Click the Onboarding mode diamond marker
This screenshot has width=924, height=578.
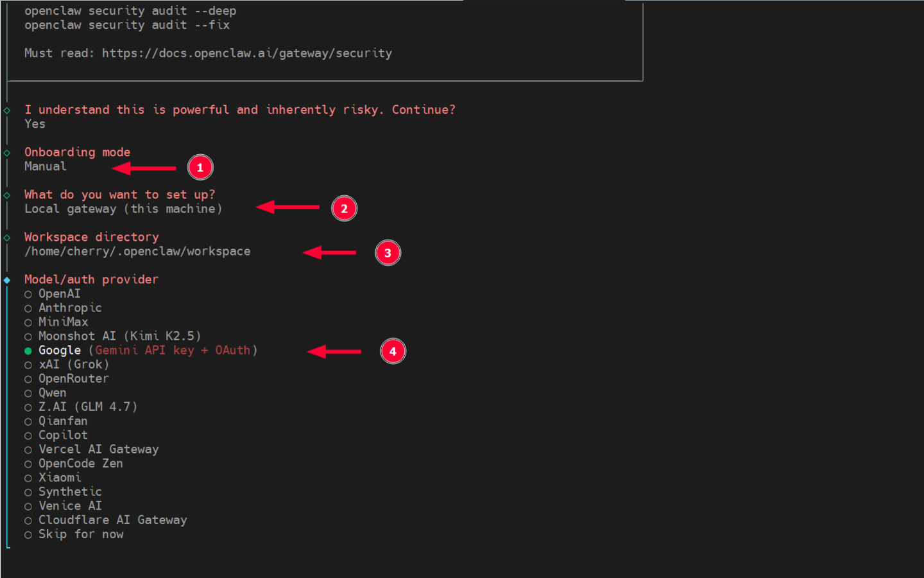click(6, 152)
